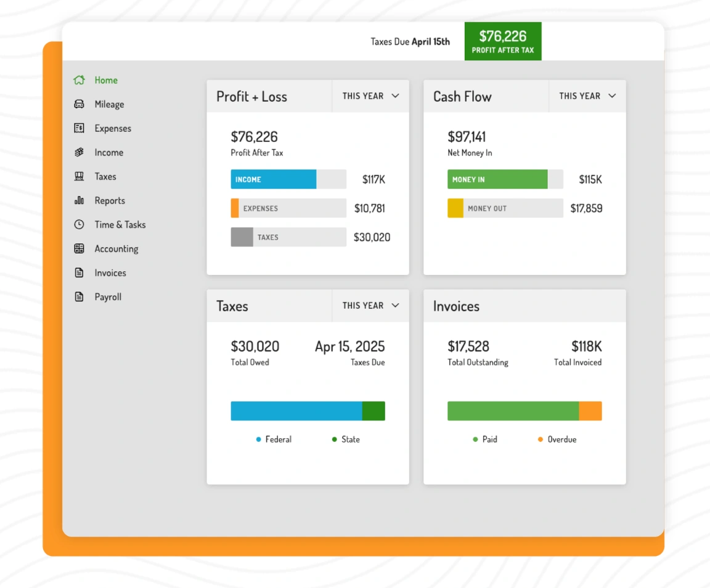Click the green Profit After Tax banner

tap(503, 41)
